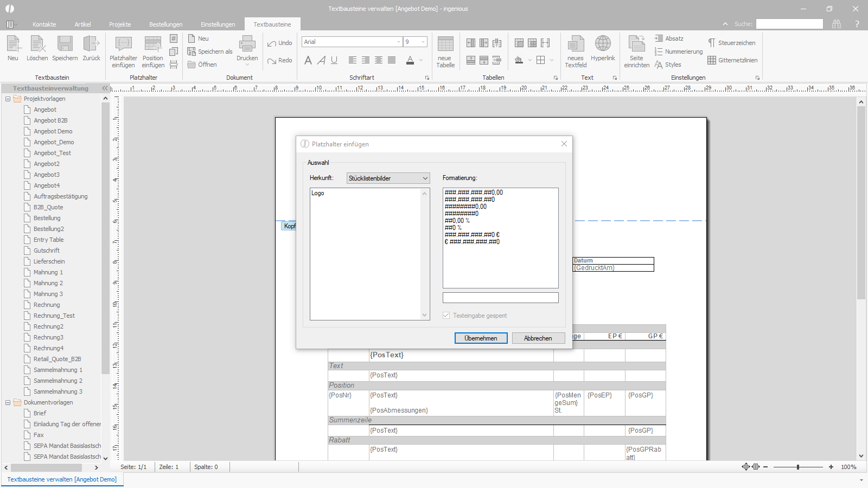The height and width of the screenshot is (488, 868).
Task: Open the font size 9 dropdown
Action: coord(423,42)
